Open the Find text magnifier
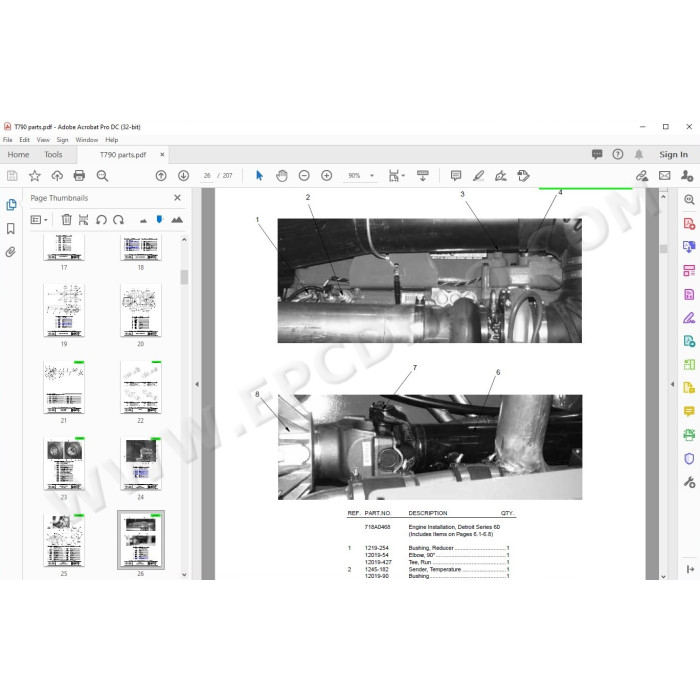The height and width of the screenshot is (700, 700). (x=103, y=176)
